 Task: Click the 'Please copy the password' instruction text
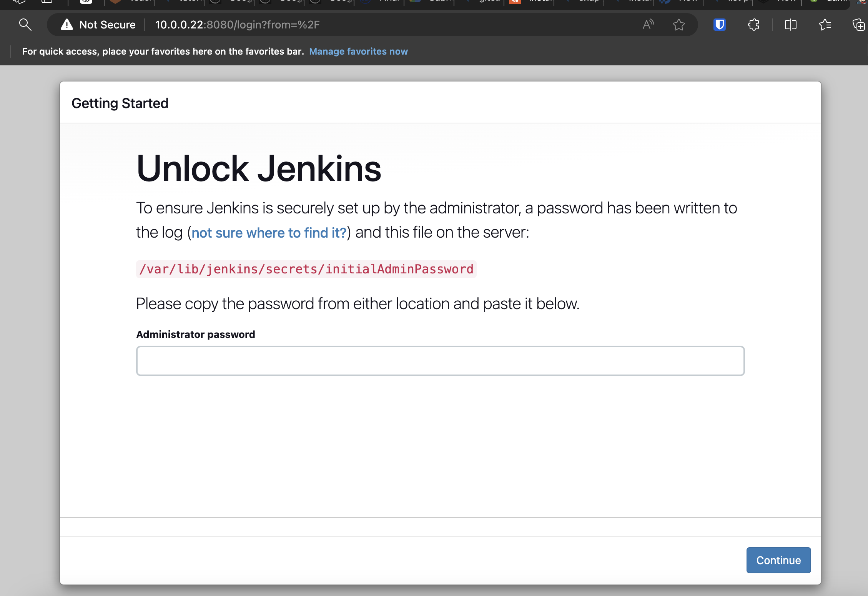(x=358, y=304)
